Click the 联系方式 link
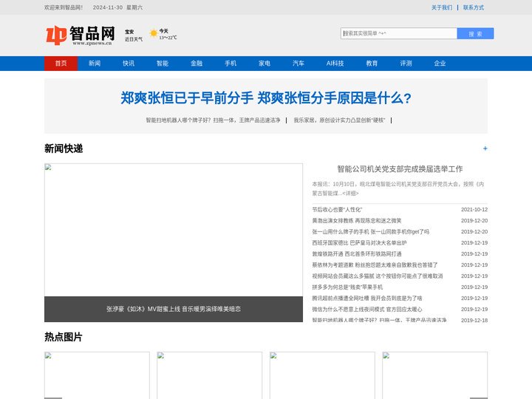 click(x=474, y=7)
